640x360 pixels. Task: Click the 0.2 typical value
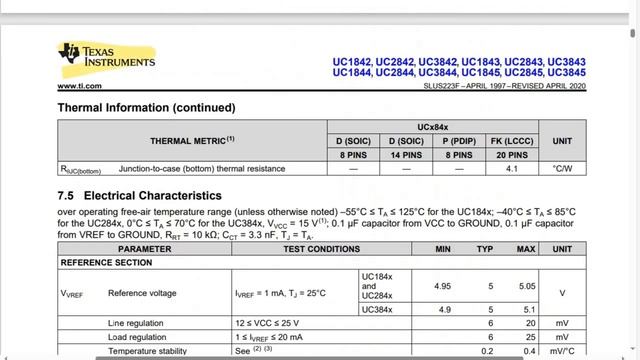(487, 351)
